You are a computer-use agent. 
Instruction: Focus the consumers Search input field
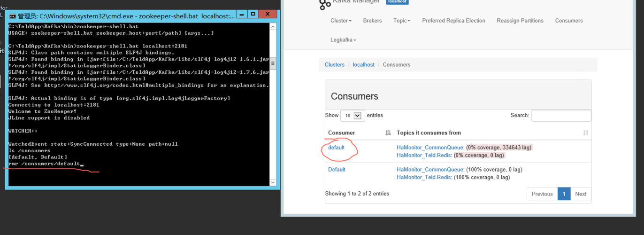coord(561,116)
